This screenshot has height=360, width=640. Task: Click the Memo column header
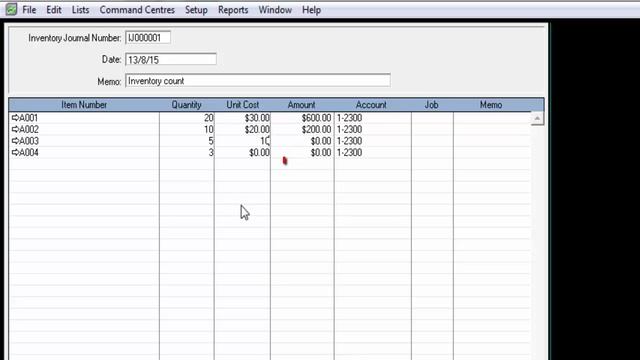pyautogui.click(x=491, y=105)
